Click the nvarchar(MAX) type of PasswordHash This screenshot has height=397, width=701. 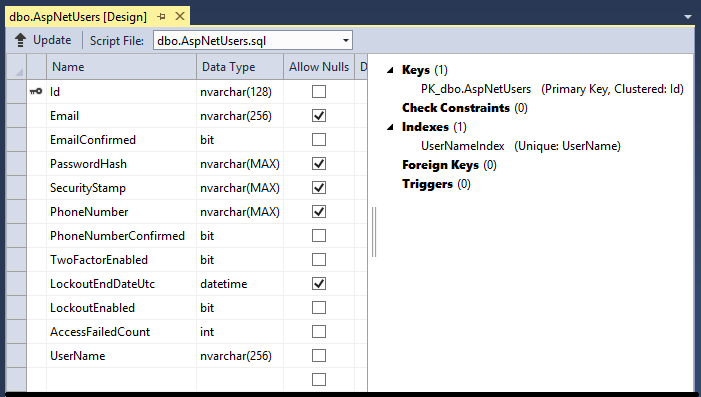[x=240, y=164]
